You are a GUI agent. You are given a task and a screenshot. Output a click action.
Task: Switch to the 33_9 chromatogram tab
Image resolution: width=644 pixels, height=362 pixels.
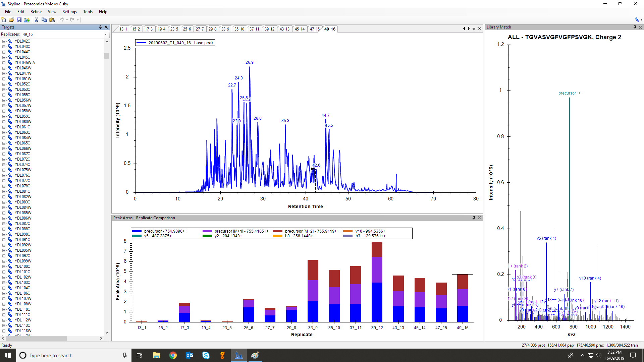coord(225,29)
